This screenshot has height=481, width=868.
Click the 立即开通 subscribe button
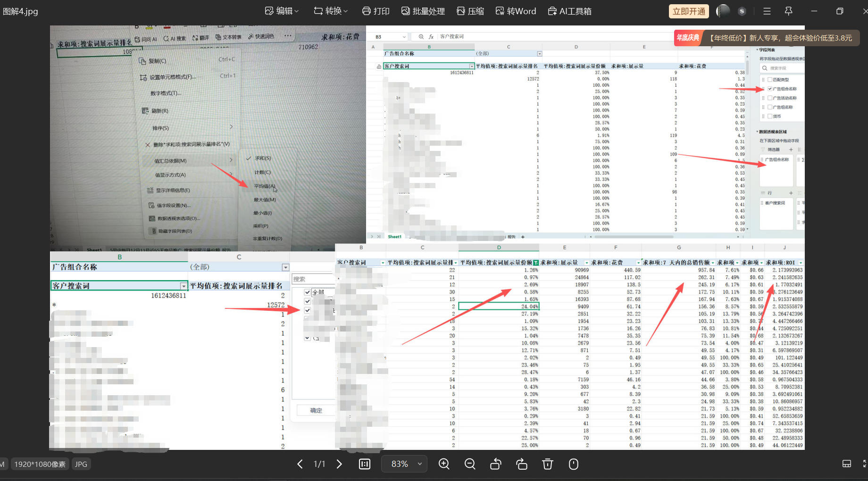689,11
